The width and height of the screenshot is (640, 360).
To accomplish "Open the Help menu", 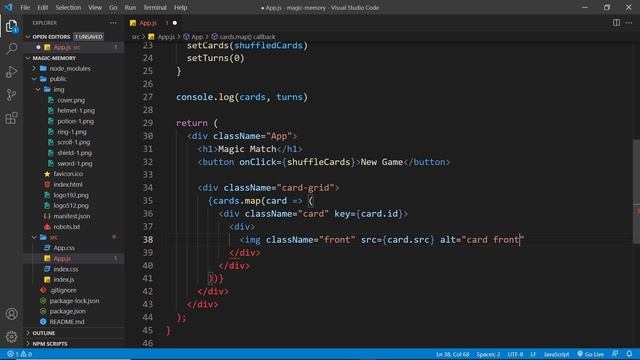I will (180, 7).
